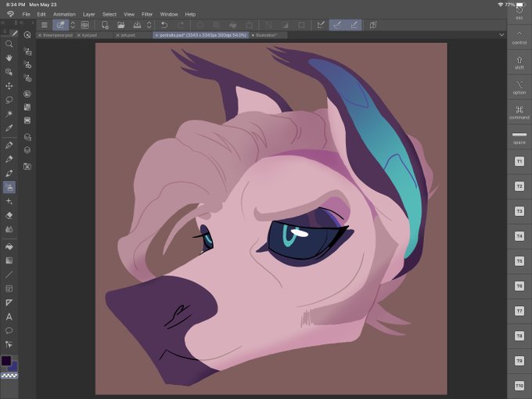The image size is (532, 399).
Task: Open Quick Access palette icon
Action: pos(27,34)
